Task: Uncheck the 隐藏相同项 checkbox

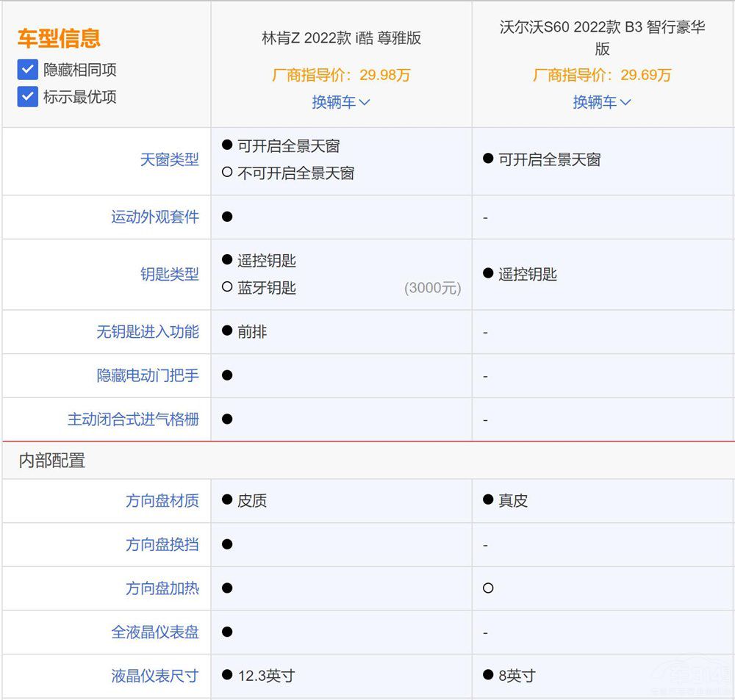Action: pos(28,70)
